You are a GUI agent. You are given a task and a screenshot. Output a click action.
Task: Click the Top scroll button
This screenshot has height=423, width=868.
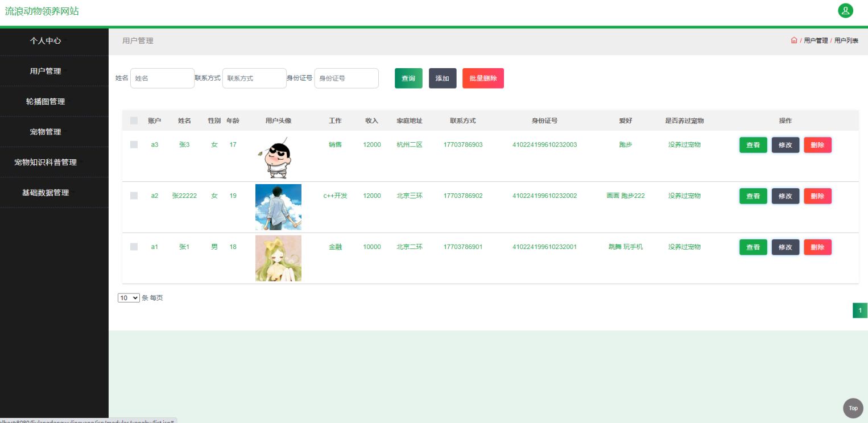coord(853,408)
